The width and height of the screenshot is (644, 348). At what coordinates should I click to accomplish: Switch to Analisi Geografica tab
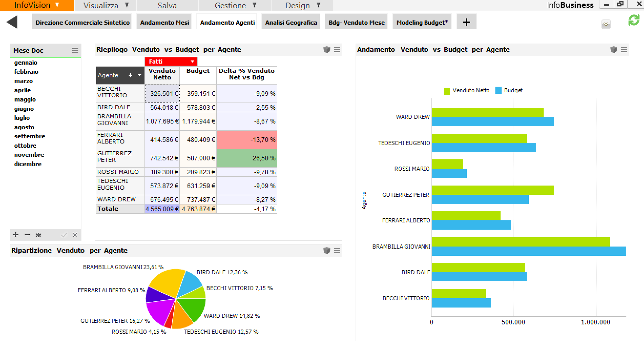coord(291,23)
